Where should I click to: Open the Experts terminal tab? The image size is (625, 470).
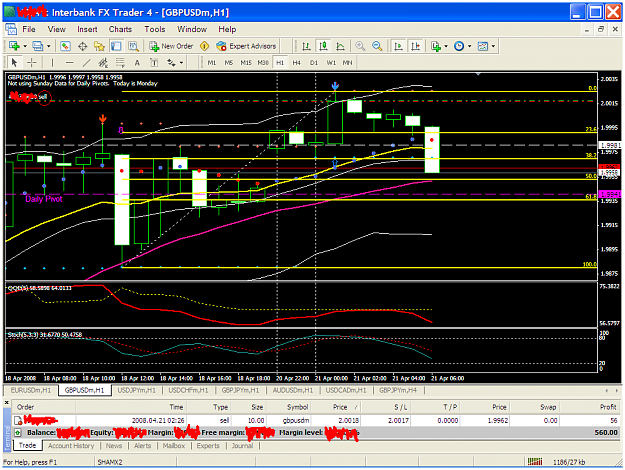click(x=208, y=446)
